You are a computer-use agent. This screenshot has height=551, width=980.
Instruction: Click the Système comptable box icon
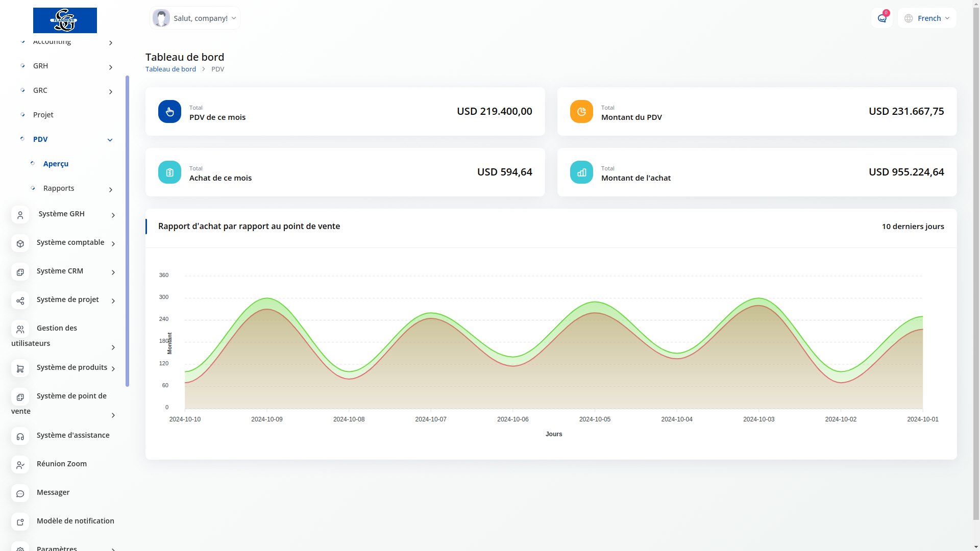click(x=20, y=243)
